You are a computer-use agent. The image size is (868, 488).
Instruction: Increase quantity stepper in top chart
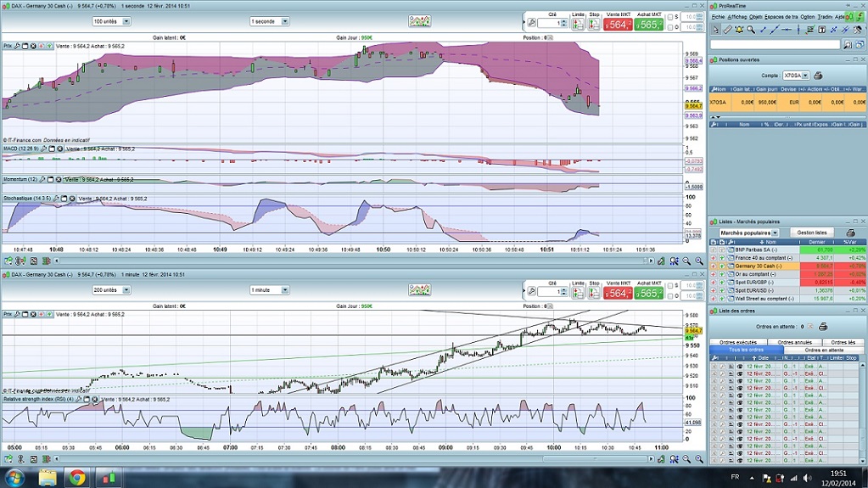(563, 21)
